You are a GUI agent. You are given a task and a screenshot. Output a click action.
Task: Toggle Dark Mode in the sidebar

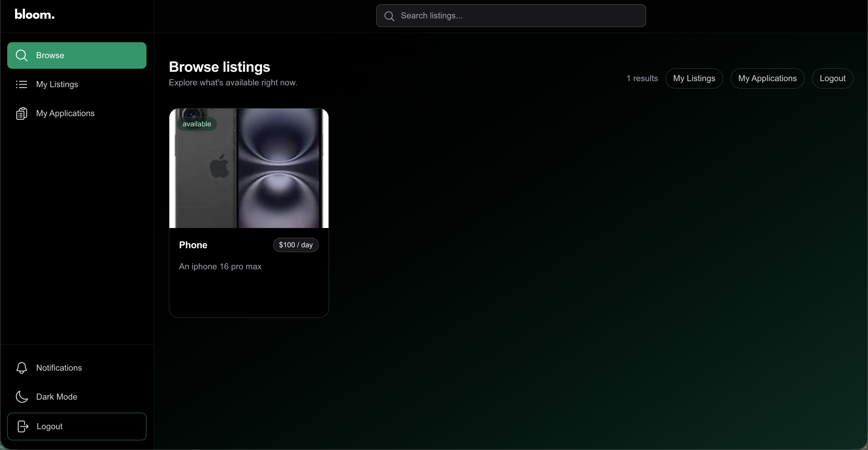click(57, 397)
